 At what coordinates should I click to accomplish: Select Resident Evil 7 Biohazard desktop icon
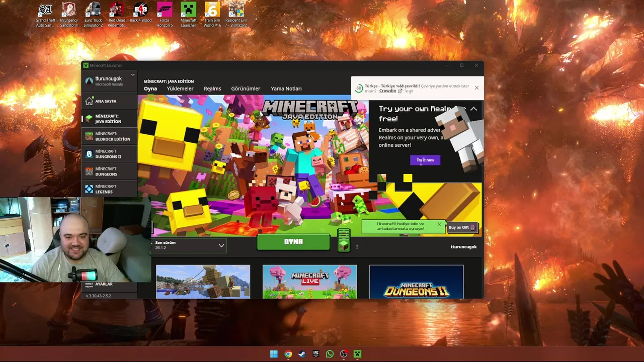point(236,15)
